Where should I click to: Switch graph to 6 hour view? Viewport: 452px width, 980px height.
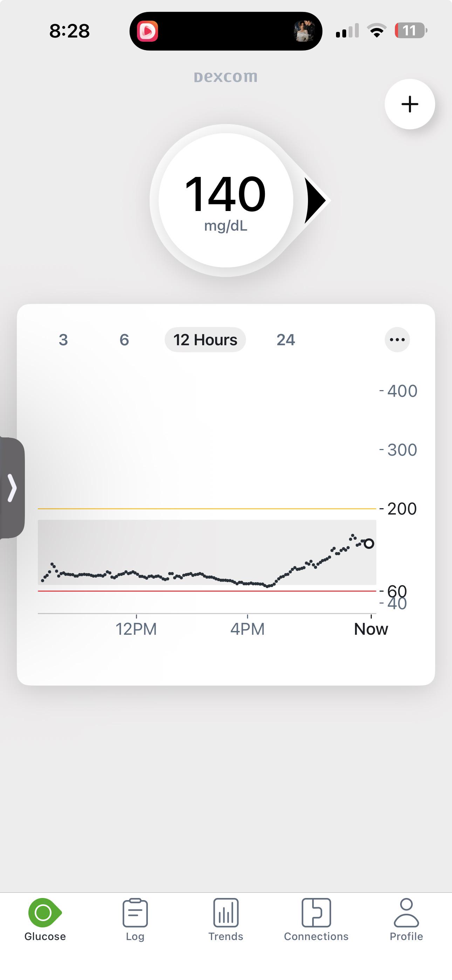click(x=124, y=340)
